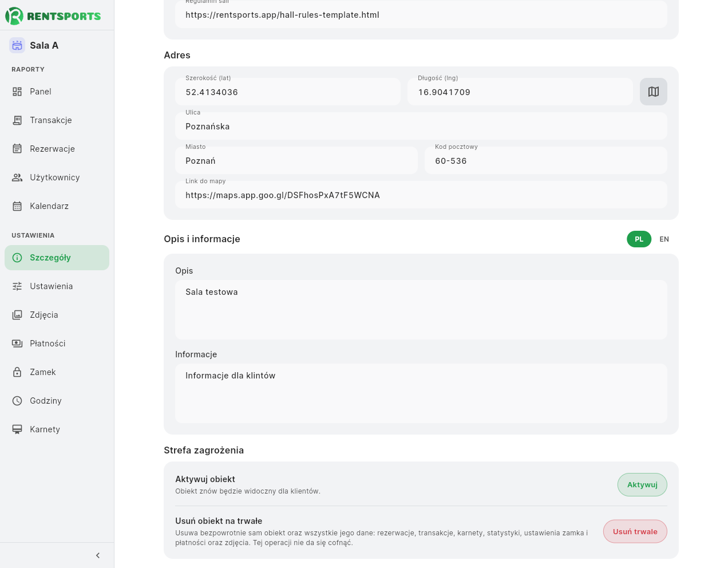Viewport: 728px width, 568px height.
Task: Click the Transakcje receipt icon
Action: [x=17, y=120]
